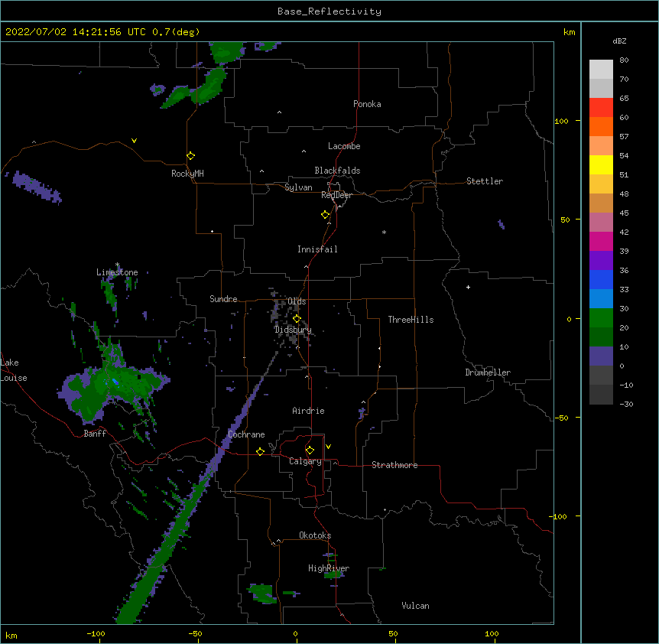
Task: Click the slate-purple 0-10 dBZ legend swatch
Action: (601, 356)
